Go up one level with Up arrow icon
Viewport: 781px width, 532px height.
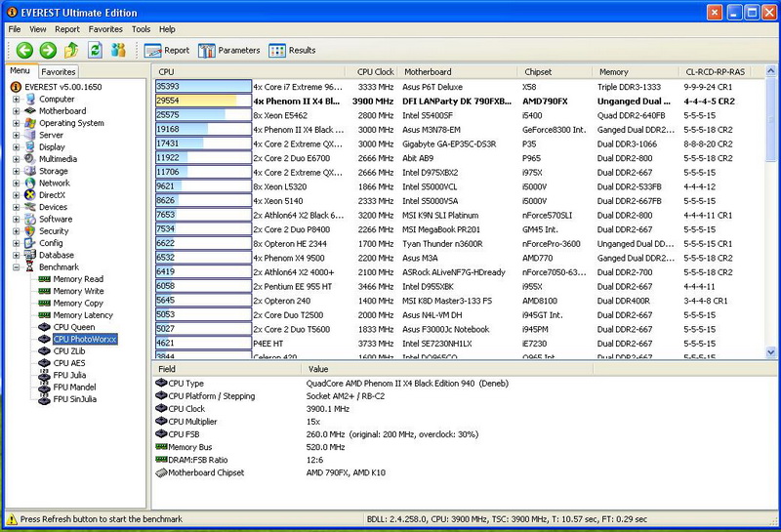coord(71,50)
